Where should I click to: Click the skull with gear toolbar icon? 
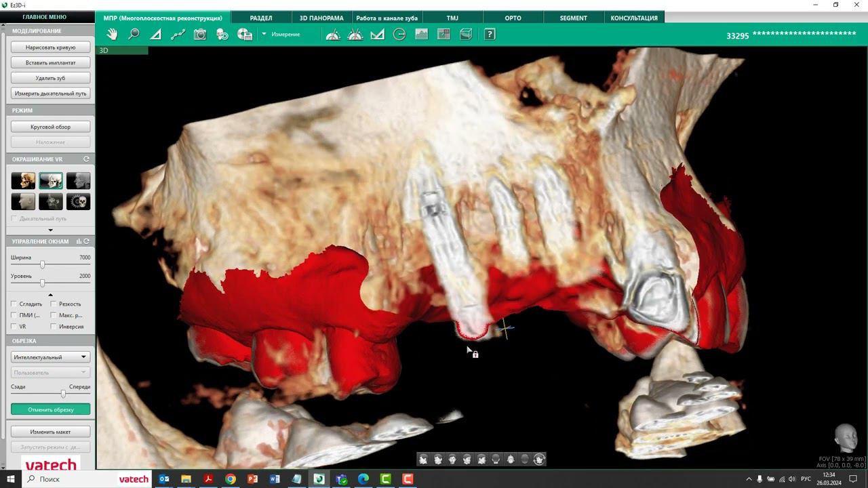pyautogui.click(x=222, y=35)
